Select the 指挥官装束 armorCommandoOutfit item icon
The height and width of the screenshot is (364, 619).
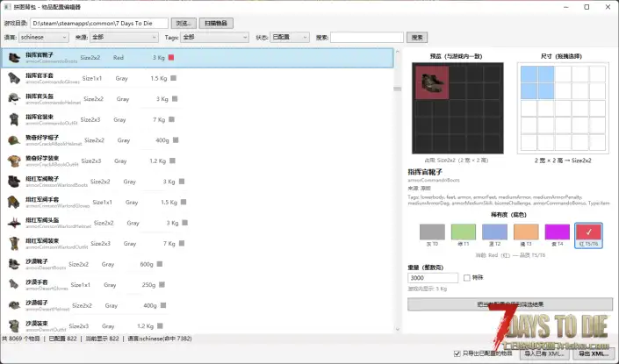(x=14, y=119)
